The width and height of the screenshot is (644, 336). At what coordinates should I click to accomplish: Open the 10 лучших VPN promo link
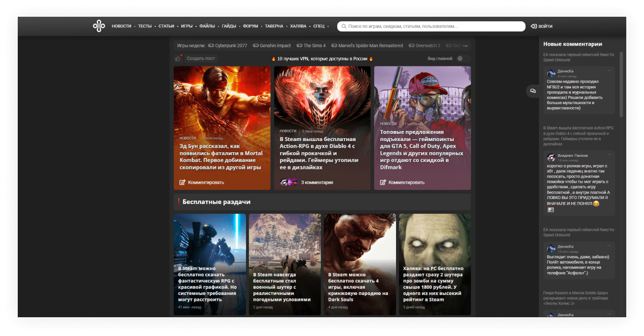point(322,59)
